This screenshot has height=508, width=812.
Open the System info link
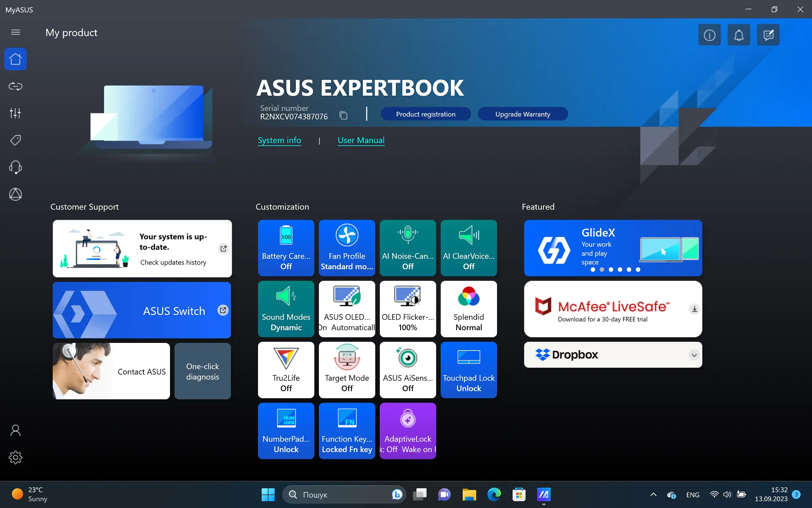(x=280, y=140)
